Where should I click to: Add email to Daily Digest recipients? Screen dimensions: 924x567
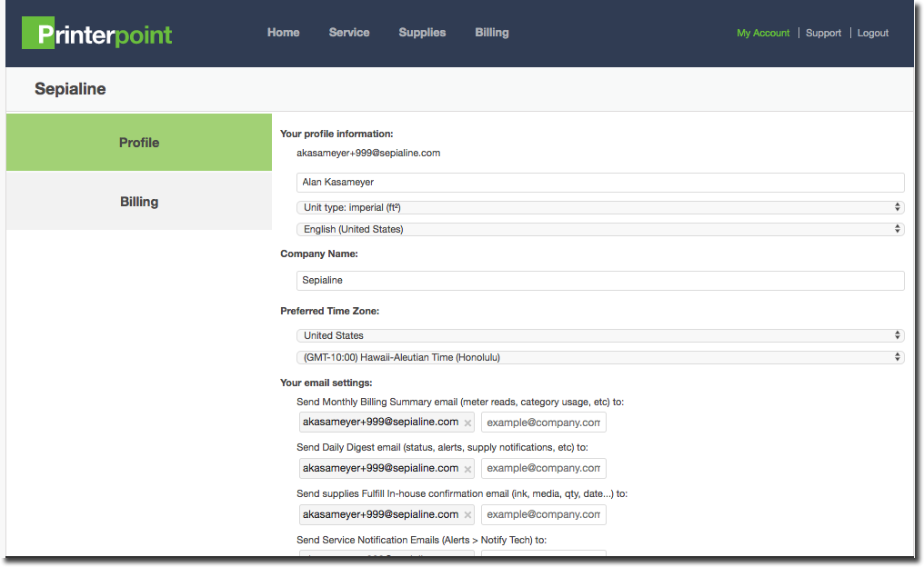(543, 468)
